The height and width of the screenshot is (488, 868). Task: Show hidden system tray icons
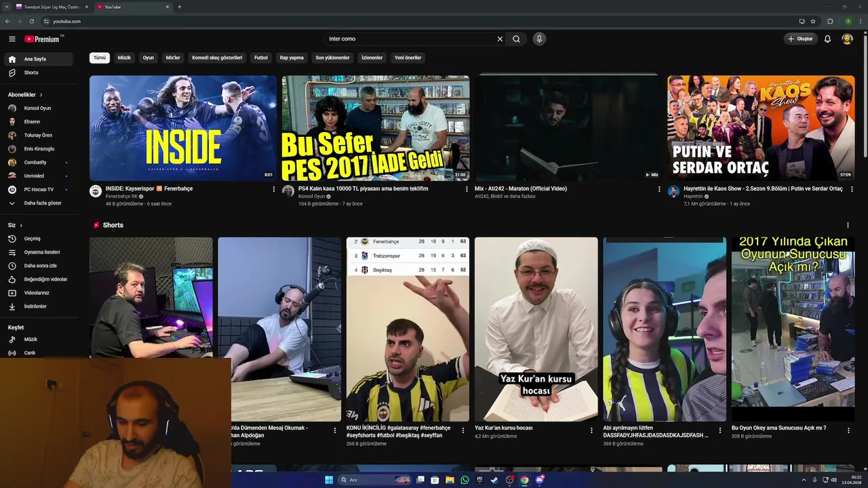[804, 480]
